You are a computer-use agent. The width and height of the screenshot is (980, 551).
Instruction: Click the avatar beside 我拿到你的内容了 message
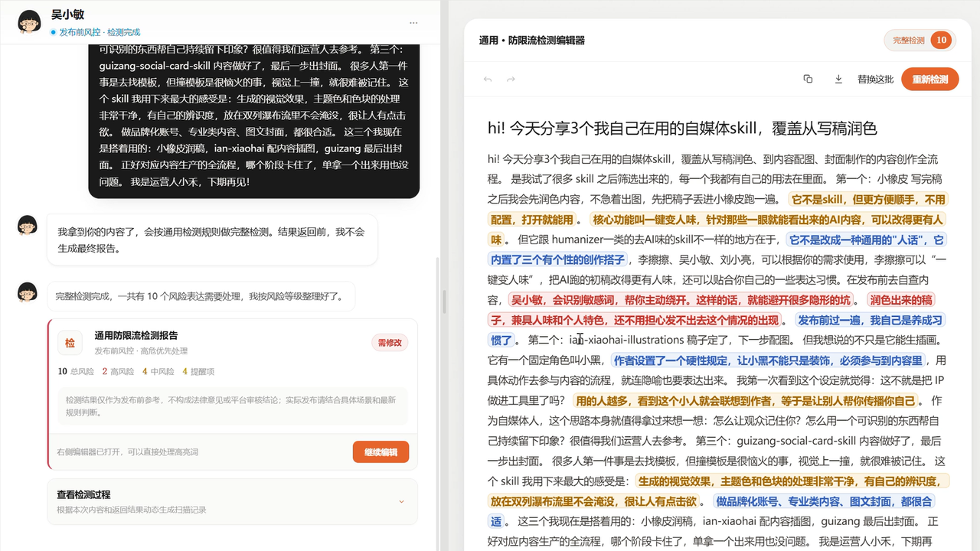tap(28, 226)
